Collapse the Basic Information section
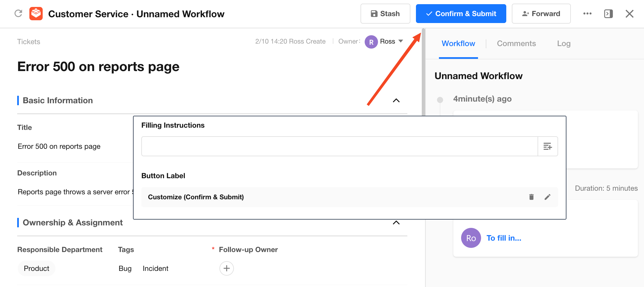This screenshot has width=644, height=287. coord(396,100)
